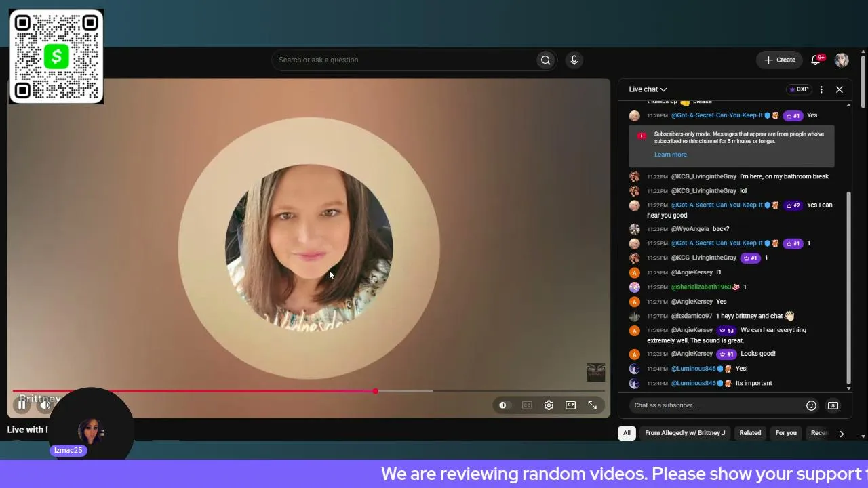Click the avatar beside @sherielizabeth1963

click(634, 287)
